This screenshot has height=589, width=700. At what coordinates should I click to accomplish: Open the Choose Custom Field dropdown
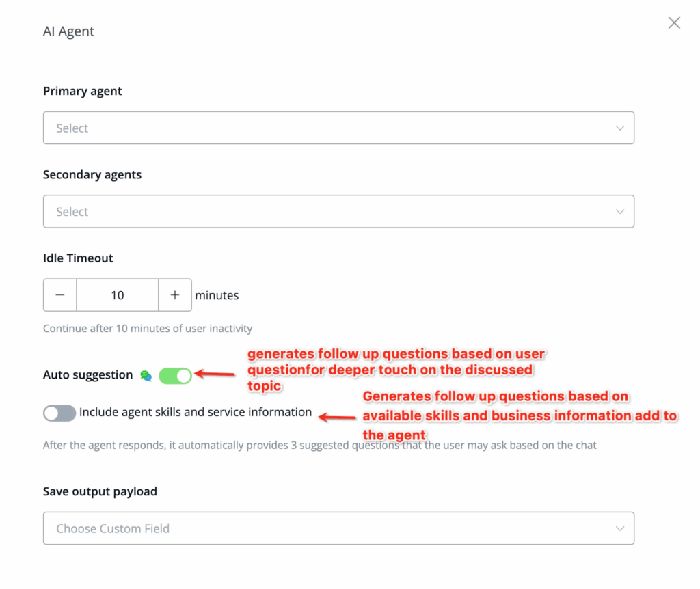pos(328,528)
